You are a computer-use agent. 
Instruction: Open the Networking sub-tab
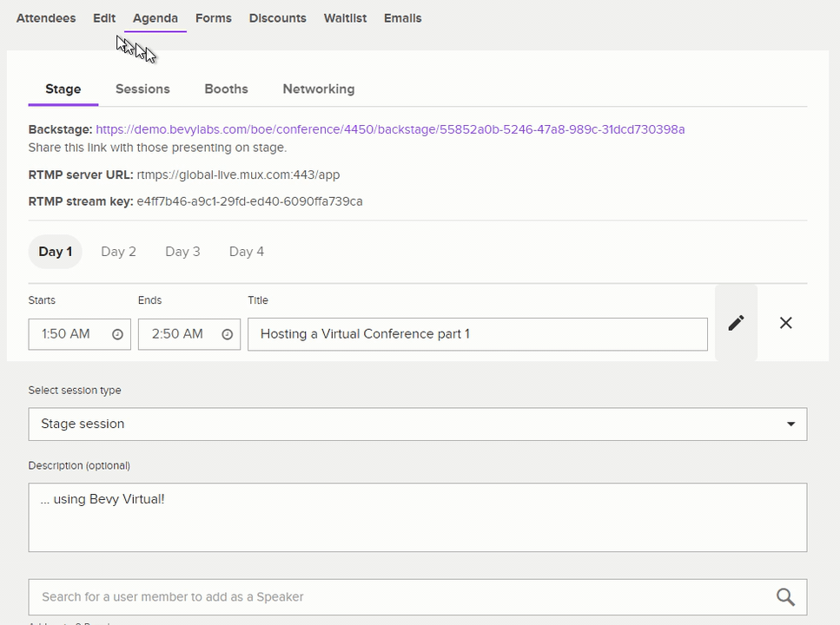pos(319,89)
